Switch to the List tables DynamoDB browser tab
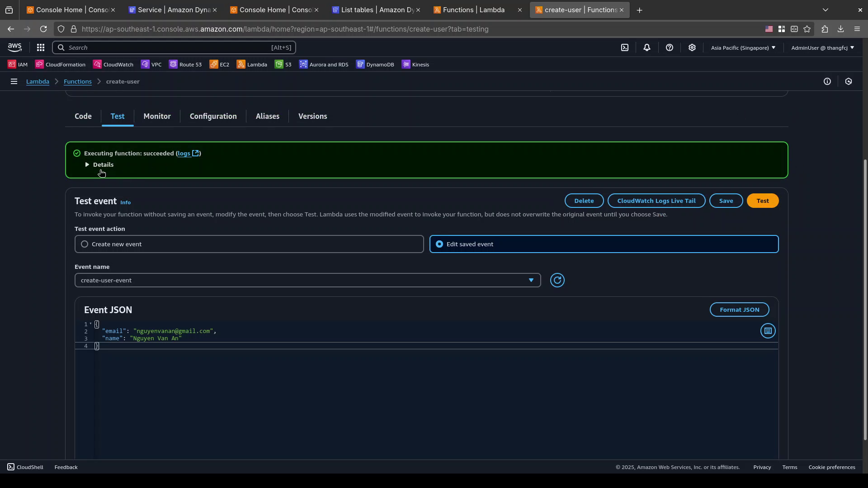The width and height of the screenshot is (868, 488). point(376,10)
